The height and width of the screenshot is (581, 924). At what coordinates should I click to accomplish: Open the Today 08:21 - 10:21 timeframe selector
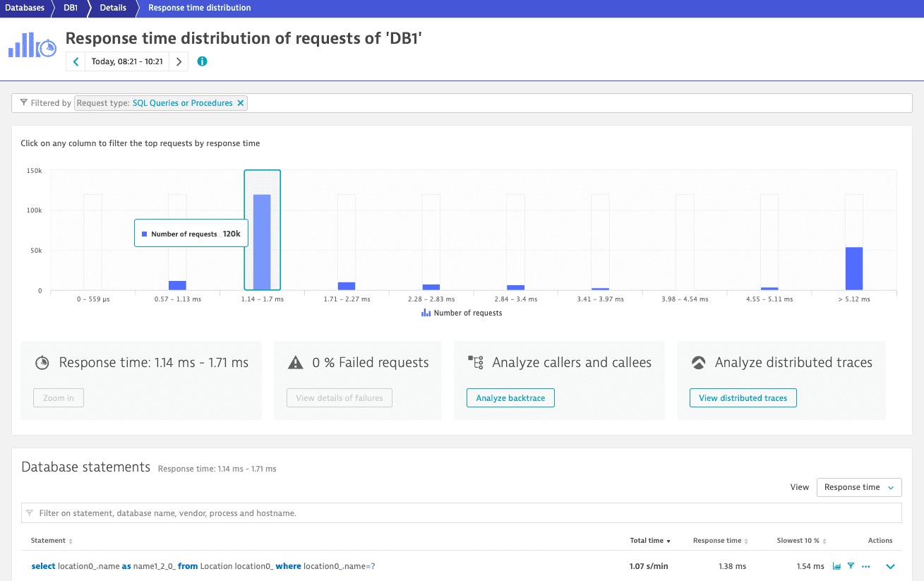tap(127, 61)
